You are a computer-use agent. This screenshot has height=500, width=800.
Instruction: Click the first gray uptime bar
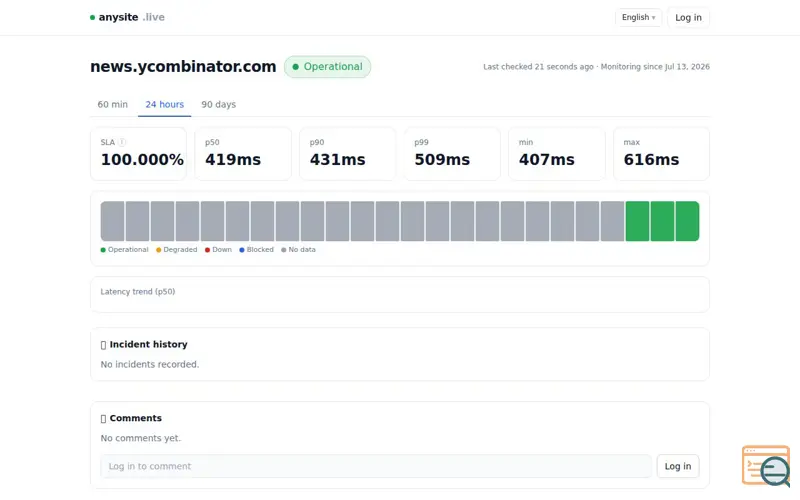pyautogui.click(x=112, y=221)
